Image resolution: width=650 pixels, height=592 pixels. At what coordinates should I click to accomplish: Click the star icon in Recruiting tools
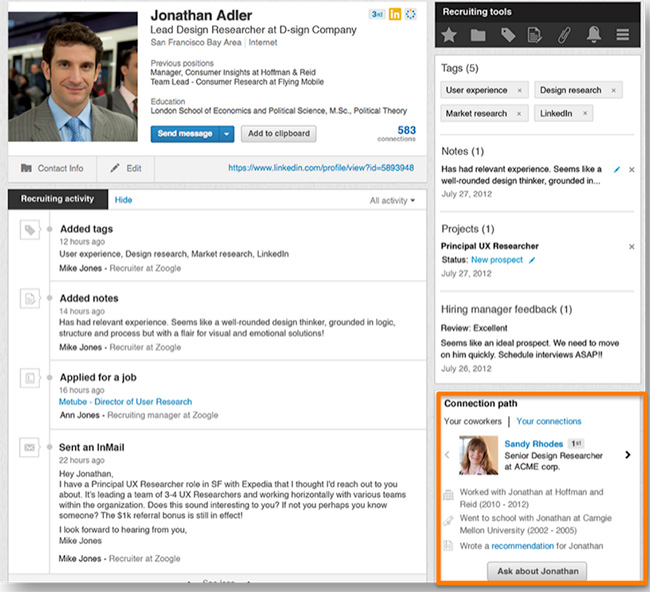[450, 36]
